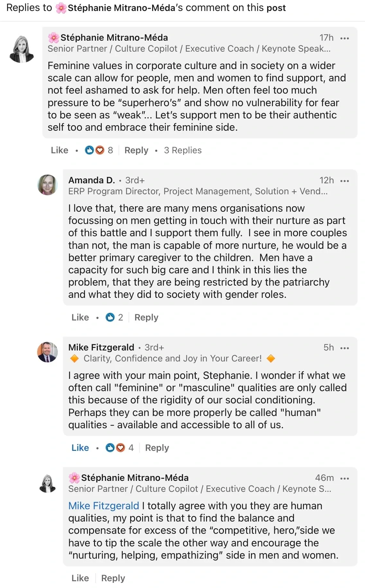Screen dimensions: 365x588
Task: Reply to Mike Fitzgerald's comment
Action: [157, 448]
